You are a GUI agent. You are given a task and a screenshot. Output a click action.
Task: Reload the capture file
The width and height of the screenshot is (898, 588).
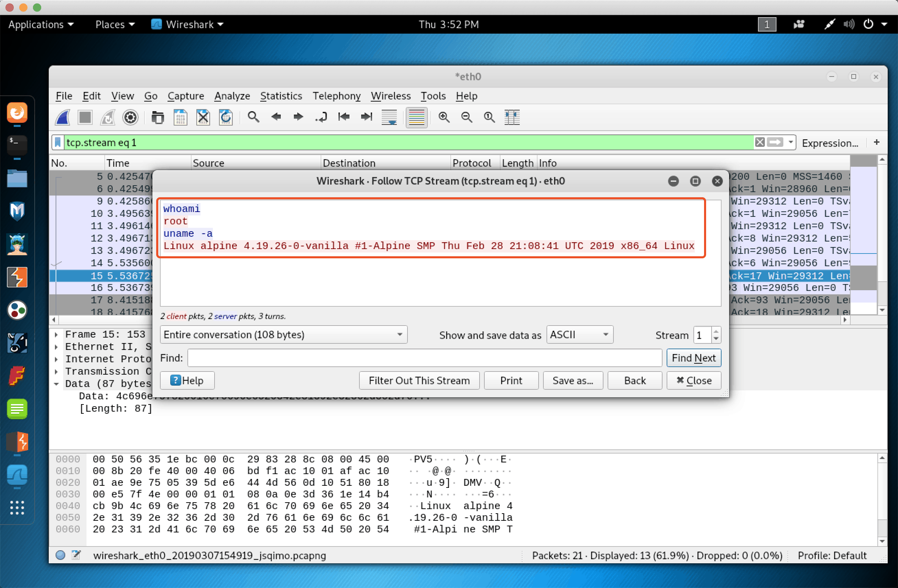click(x=226, y=117)
